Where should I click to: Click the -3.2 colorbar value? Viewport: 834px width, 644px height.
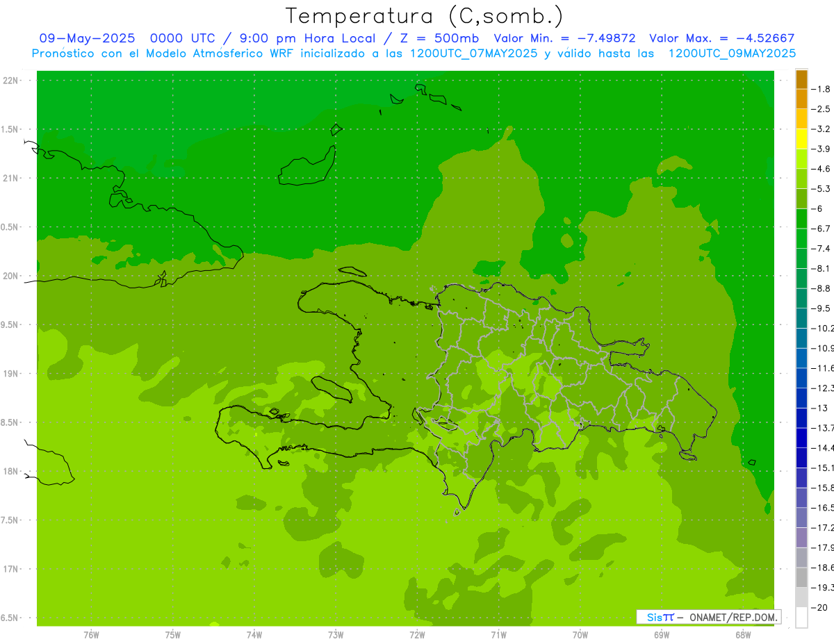coord(821,129)
